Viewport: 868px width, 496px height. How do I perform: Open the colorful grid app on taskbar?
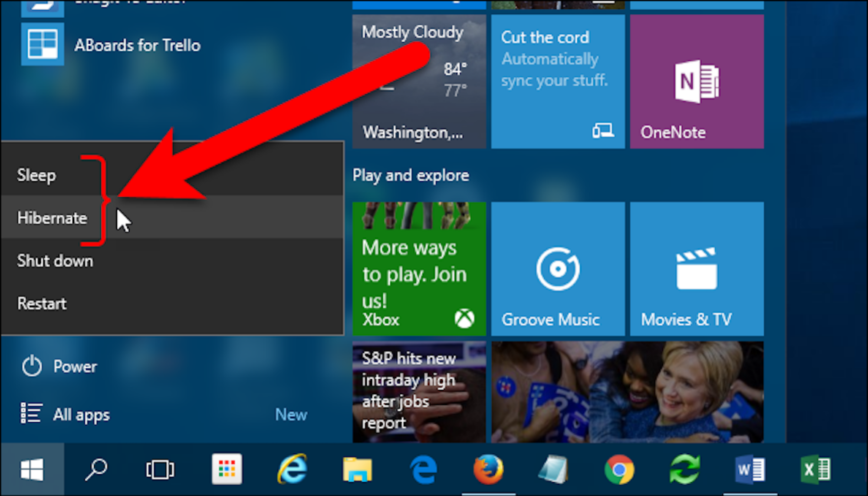227,469
